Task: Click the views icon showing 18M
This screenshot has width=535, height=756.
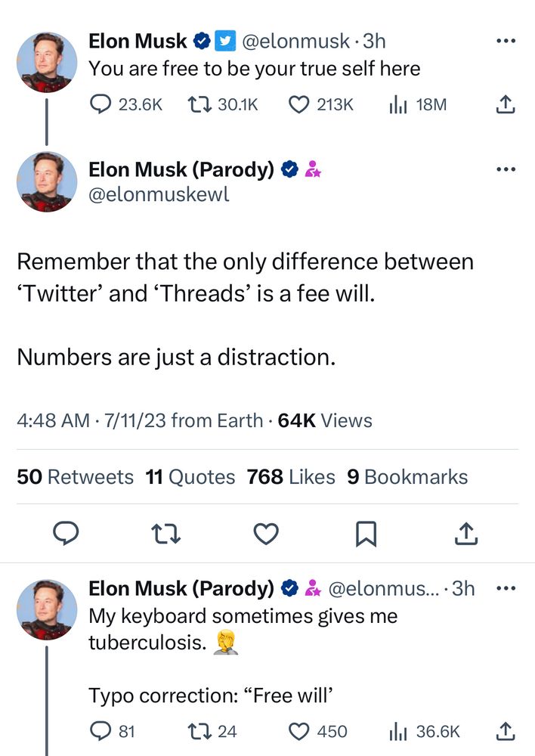Action: pyautogui.click(x=397, y=104)
